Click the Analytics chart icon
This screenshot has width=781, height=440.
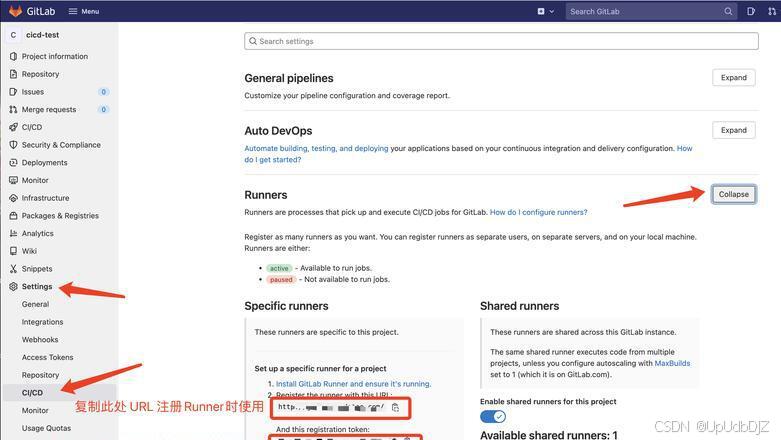coord(13,233)
